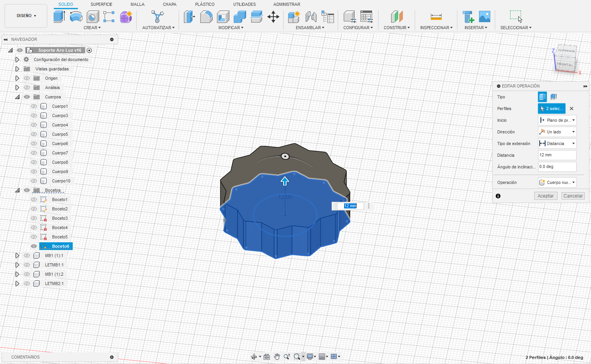Image resolution: width=591 pixels, height=364 pixels.
Task: Click the 2 selec... Perfiles selection button
Action: (x=551, y=108)
